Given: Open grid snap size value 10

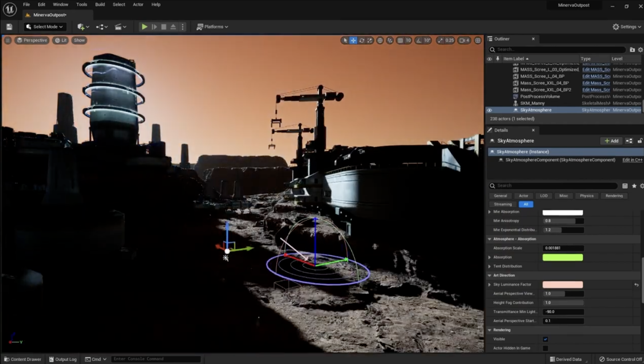Looking at the screenshot, I should pos(408,40).
